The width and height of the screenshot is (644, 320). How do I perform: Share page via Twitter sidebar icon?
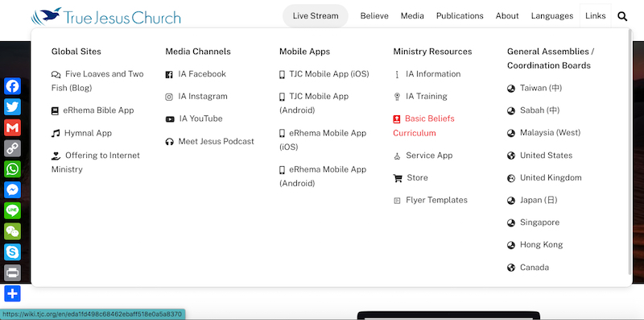point(12,107)
